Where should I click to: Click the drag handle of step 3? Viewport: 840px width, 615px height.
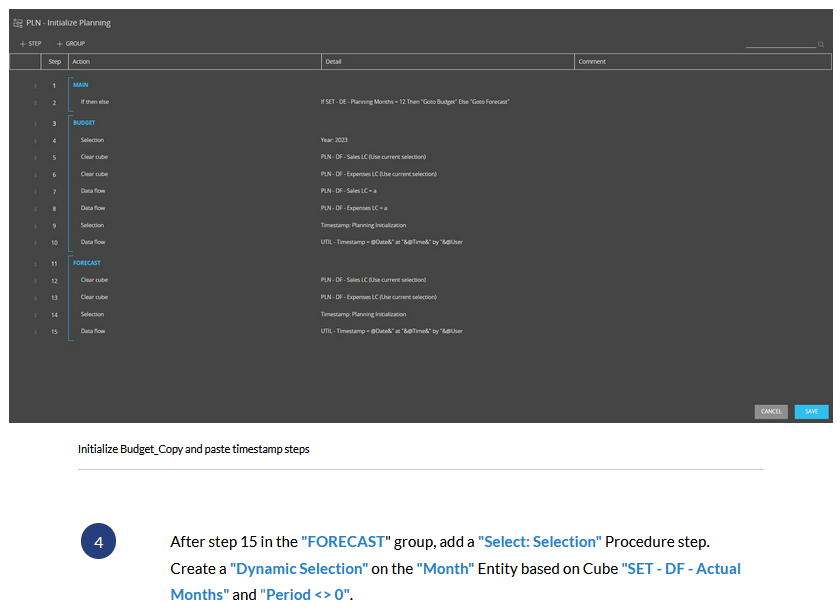(35, 124)
